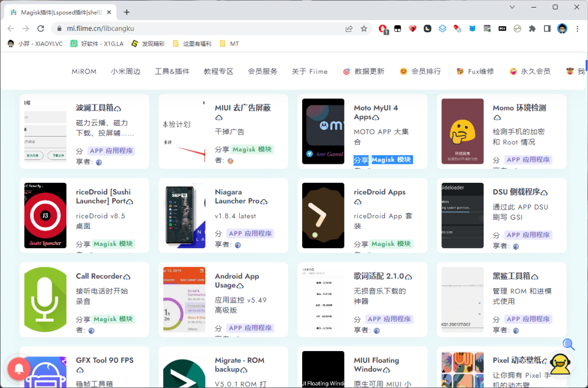Select 会员服务 in the site navigation
588x388 pixels.
coord(262,71)
